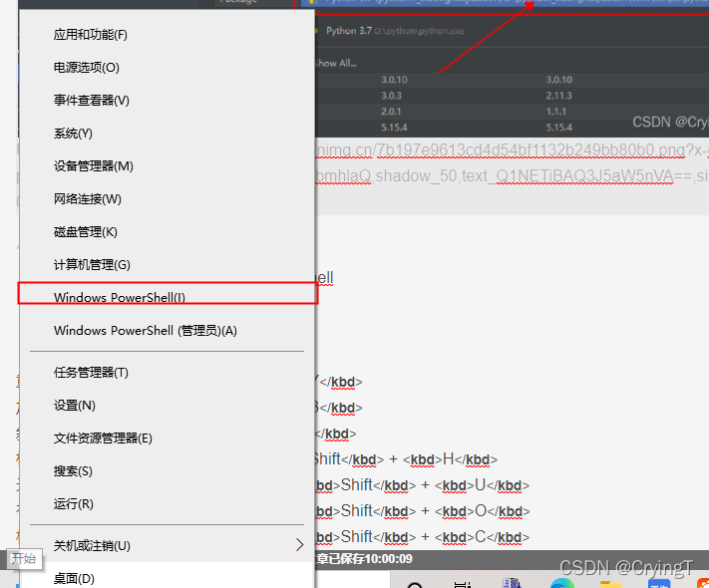Image resolution: width=709 pixels, height=588 pixels.
Task: Select 电源选项(O) menu entry
Action: (x=168, y=68)
